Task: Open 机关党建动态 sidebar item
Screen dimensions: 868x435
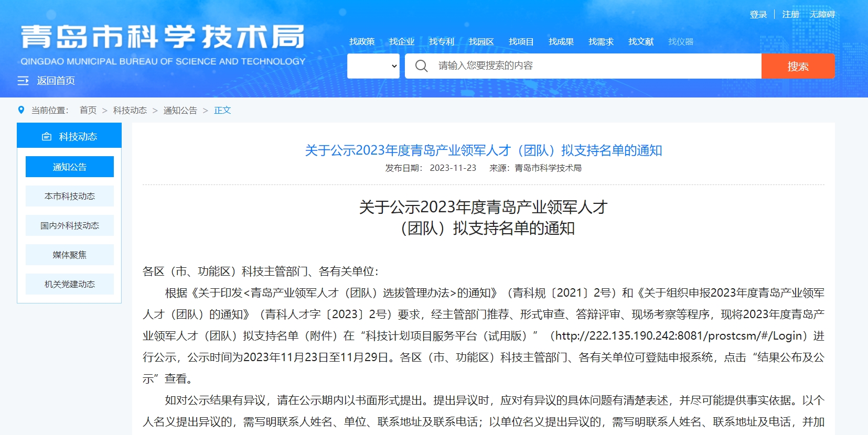Action: (70, 284)
